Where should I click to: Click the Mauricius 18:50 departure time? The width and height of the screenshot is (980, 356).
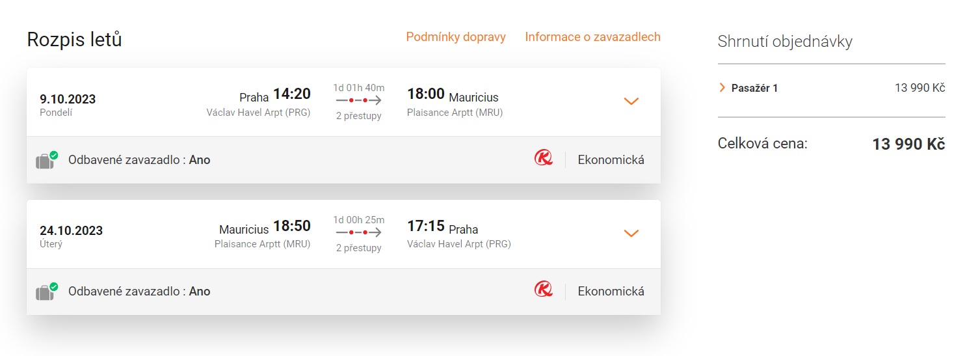pyautogui.click(x=265, y=227)
